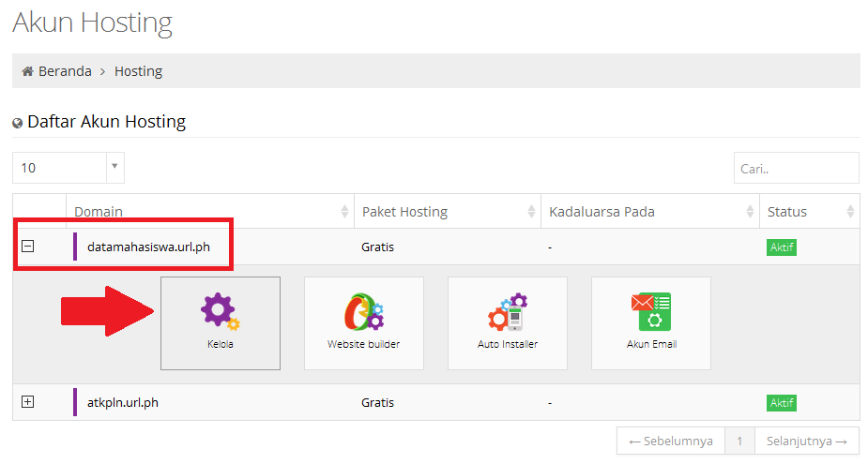Viewport: 868px width, 464px height.
Task: Launch the Website builder icon
Action: 363,312
